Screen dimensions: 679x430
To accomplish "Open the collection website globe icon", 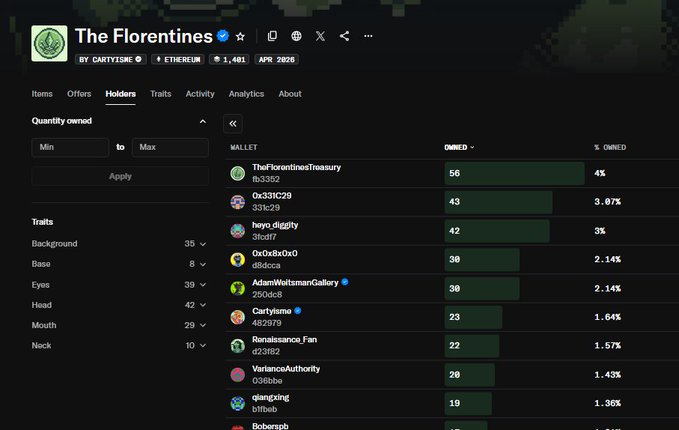I will coord(296,36).
